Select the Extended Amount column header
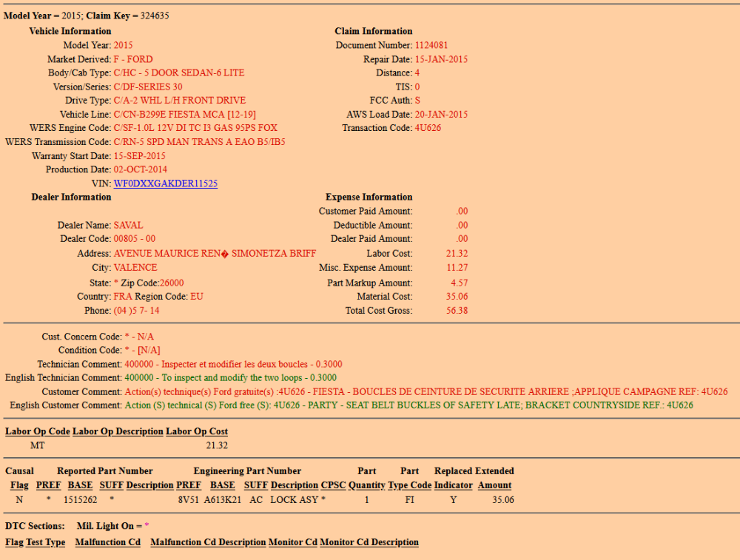 coord(494,485)
